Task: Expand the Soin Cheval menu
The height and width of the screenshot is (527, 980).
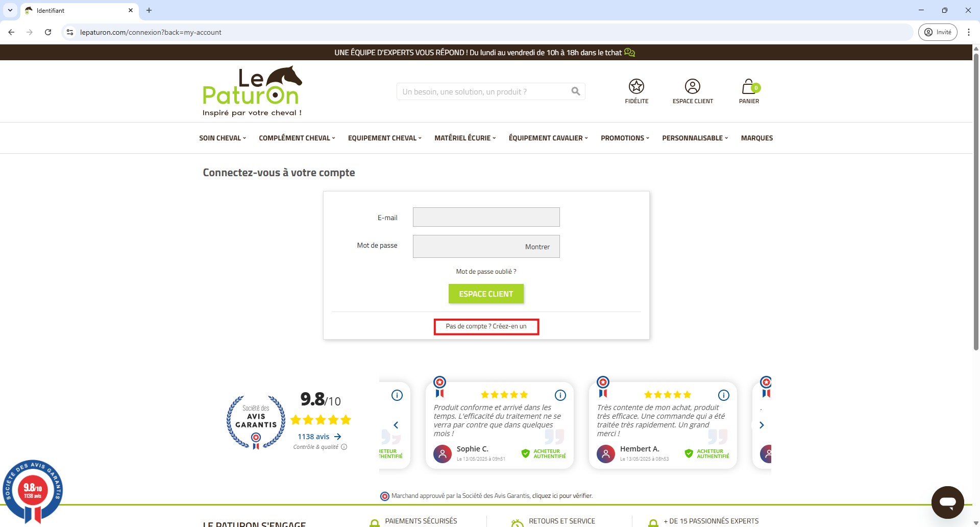Action: (x=222, y=138)
